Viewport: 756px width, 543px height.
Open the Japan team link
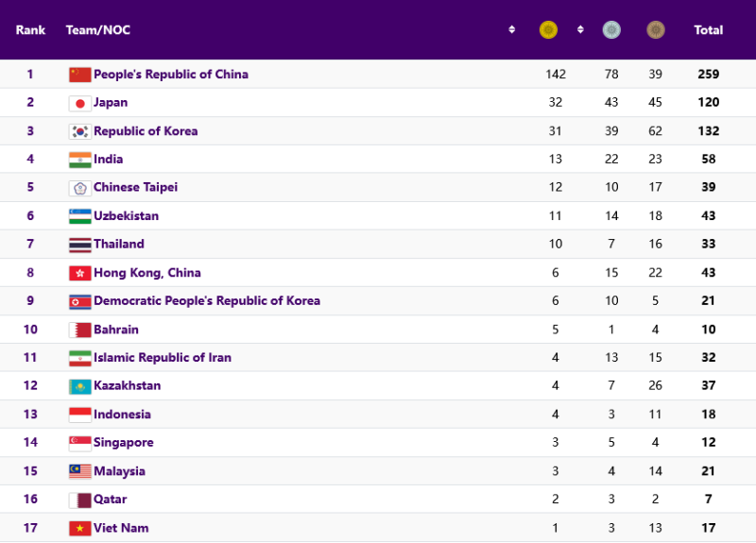tap(111, 103)
